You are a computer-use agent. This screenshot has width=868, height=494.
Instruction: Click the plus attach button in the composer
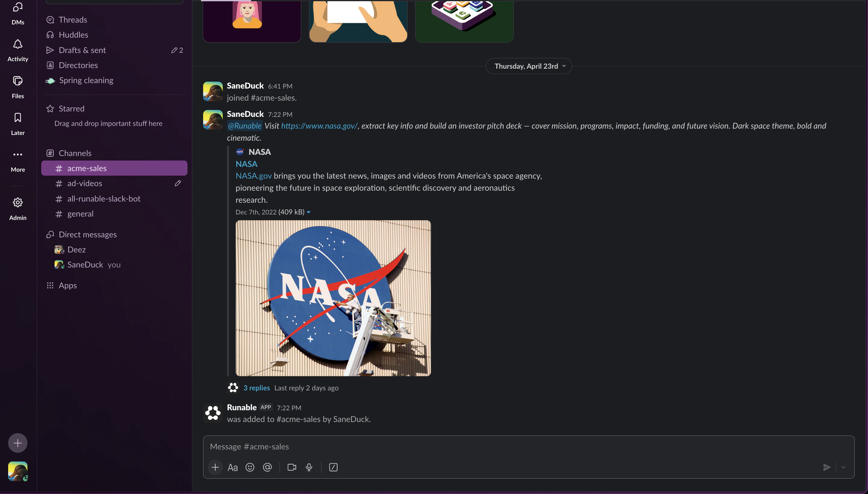(x=215, y=467)
